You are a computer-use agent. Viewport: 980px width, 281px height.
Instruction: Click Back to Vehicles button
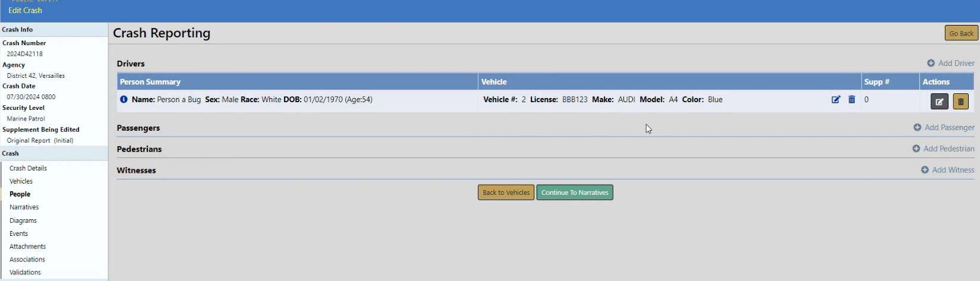(506, 192)
